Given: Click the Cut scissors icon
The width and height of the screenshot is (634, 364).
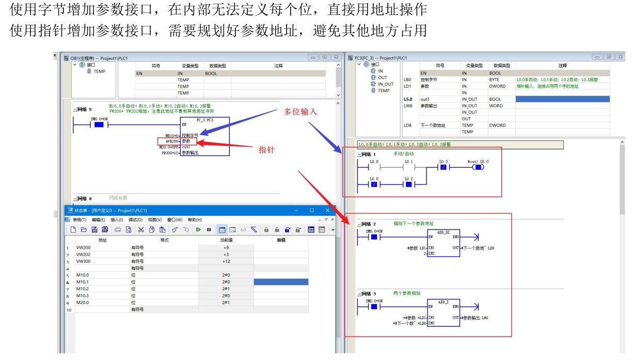Looking at the screenshot, I should point(141,230).
